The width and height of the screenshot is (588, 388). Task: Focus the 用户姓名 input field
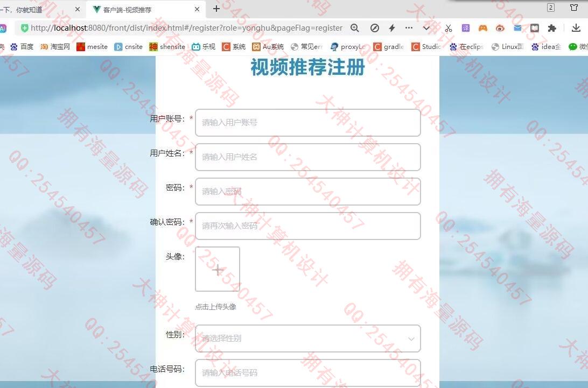point(308,157)
